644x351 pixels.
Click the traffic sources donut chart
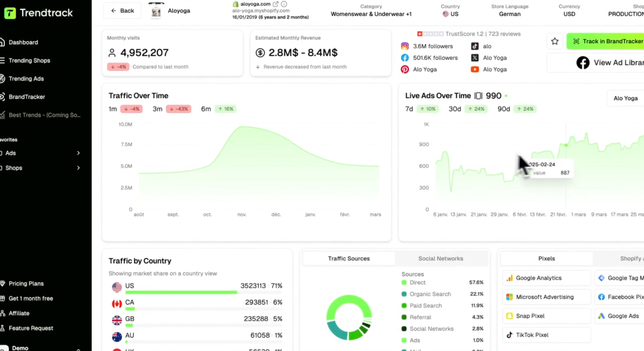[349, 317]
